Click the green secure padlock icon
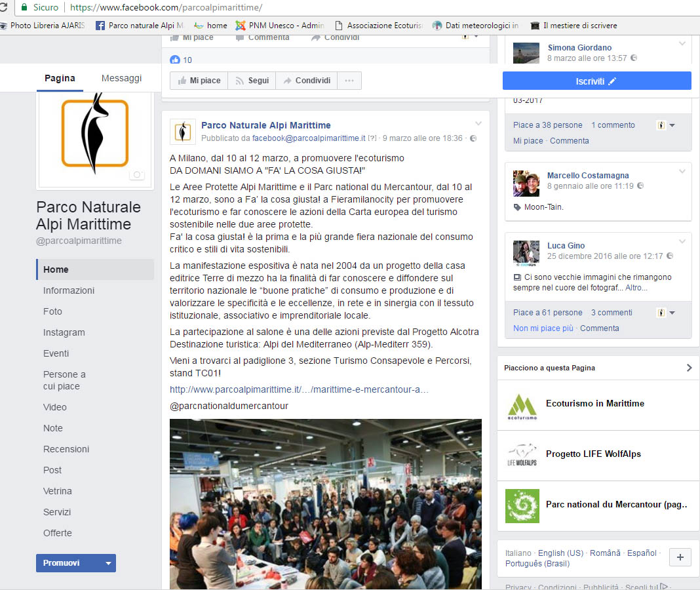700x590 pixels. 24,7
